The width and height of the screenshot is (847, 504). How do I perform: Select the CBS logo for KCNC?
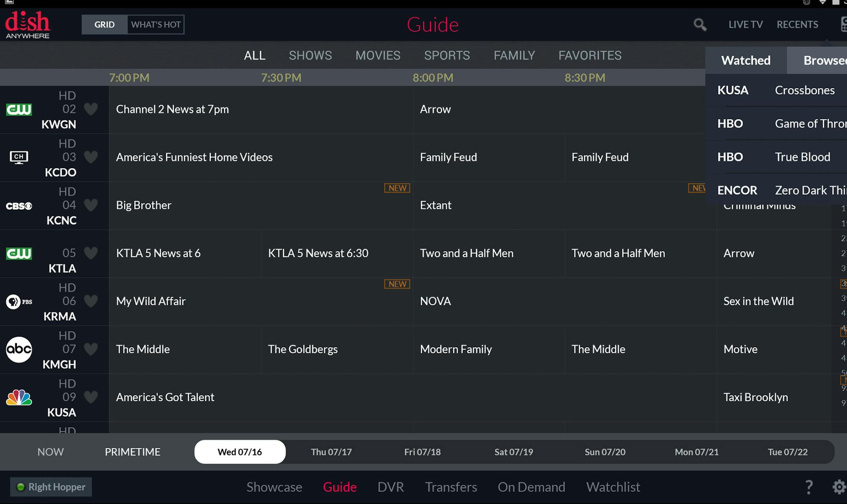point(19,206)
